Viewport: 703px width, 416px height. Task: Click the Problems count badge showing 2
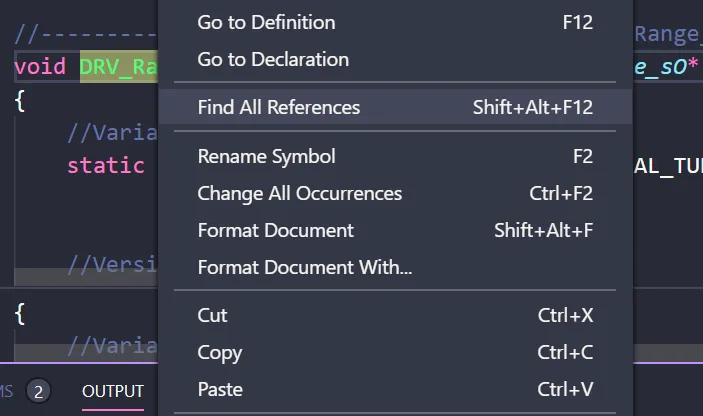pyautogui.click(x=38, y=391)
